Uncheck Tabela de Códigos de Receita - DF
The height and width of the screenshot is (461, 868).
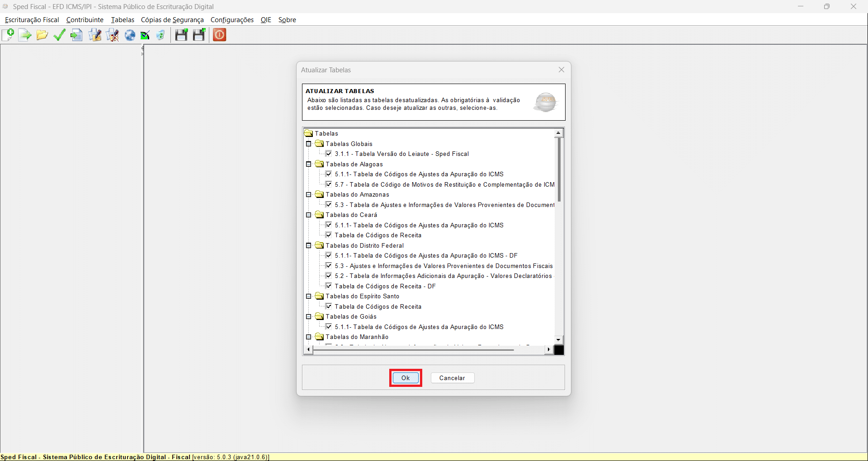329,286
